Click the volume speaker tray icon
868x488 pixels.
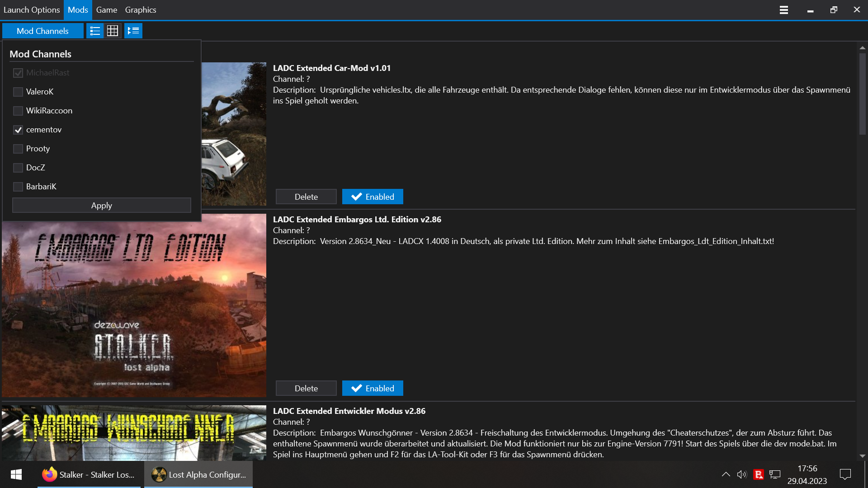pos(741,474)
